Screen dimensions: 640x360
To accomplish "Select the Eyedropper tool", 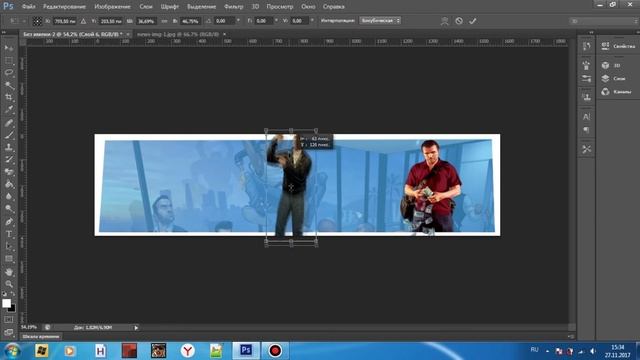I will 9,110.
